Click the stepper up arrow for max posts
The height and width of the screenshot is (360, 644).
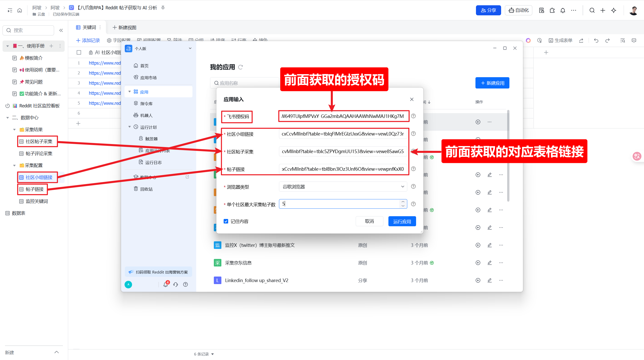pyautogui.click(x=403, y=202)
